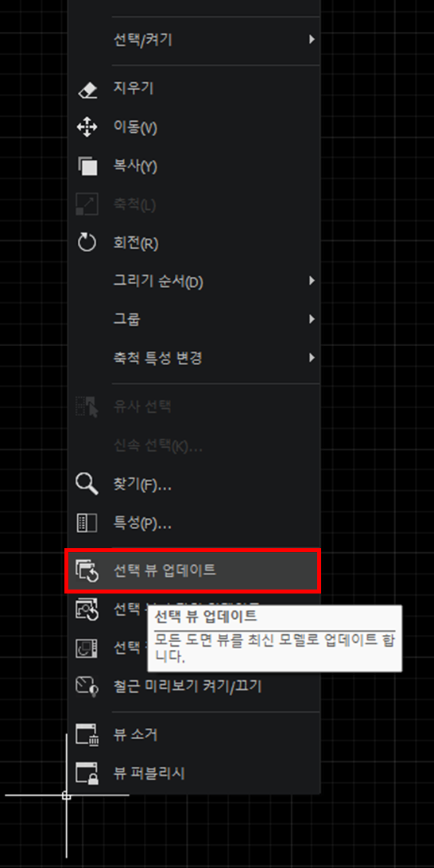Select the move arrows icon for 이동(V)
Image resolution: width=434 pixels, height=868 pixels.
coord(87,128)
